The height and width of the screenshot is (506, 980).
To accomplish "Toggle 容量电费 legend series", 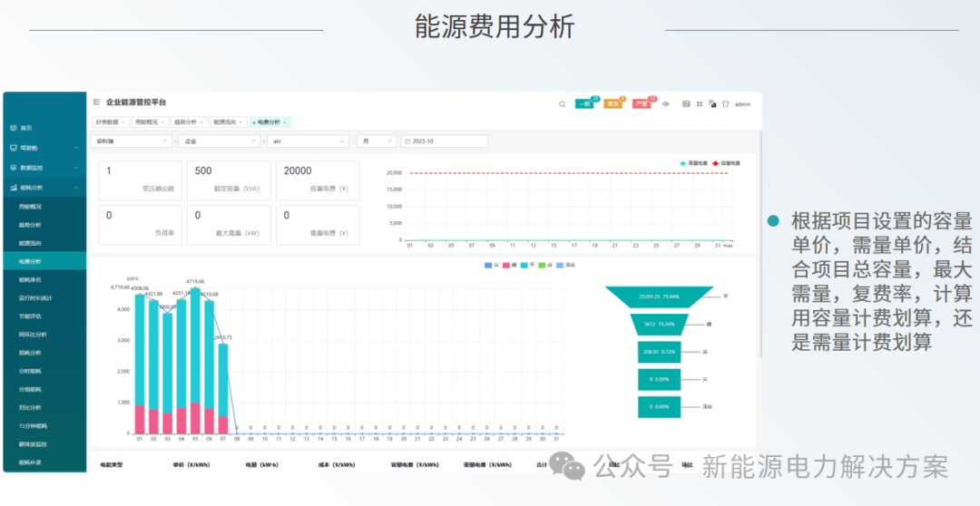I will click(726, 163).
